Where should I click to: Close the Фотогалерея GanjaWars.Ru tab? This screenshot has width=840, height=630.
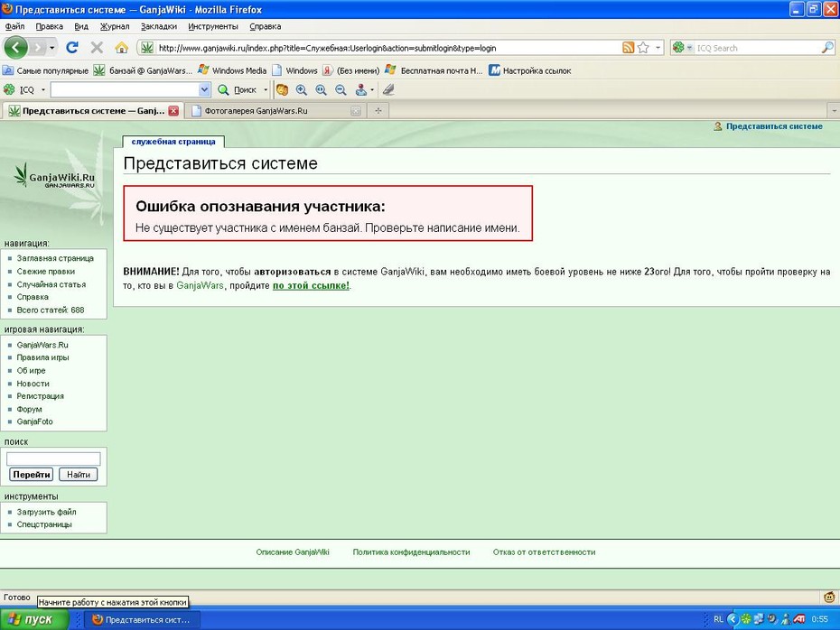point(356,111)
